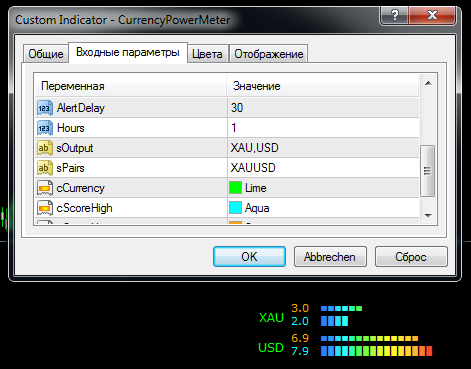
Task: Confirm with the OK button
Action: pos(249,257)
